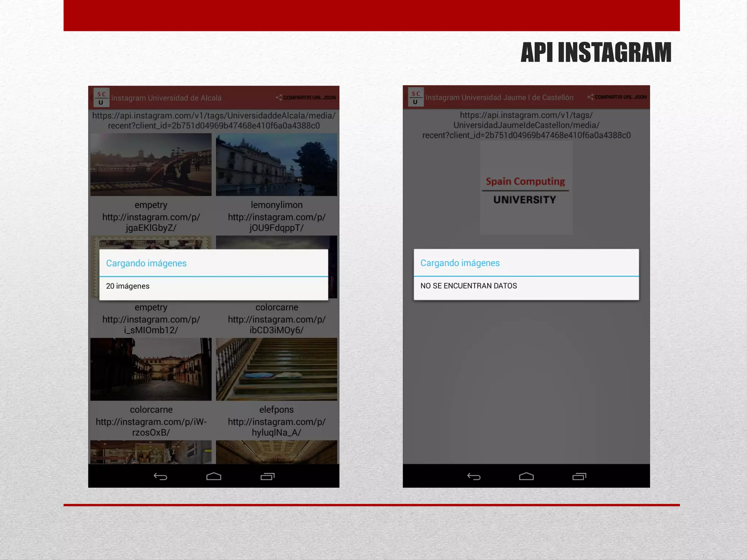This screenshot has height=560, width=747.
Task: Open link instagram.com/p/jgaEKlGbyZ/
Action: click(151, 222)
